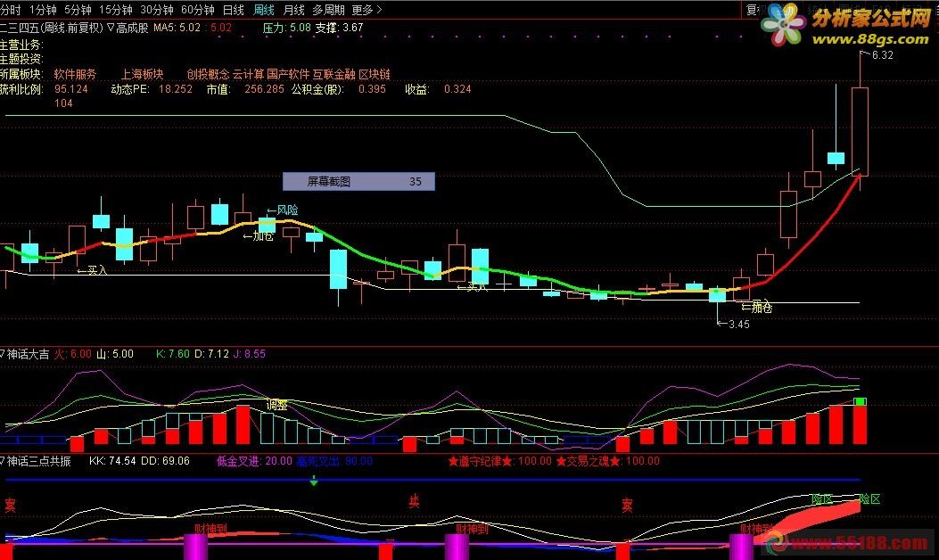
Task: Select the 15分钟 period tab
Action: (x=116, y=10)
